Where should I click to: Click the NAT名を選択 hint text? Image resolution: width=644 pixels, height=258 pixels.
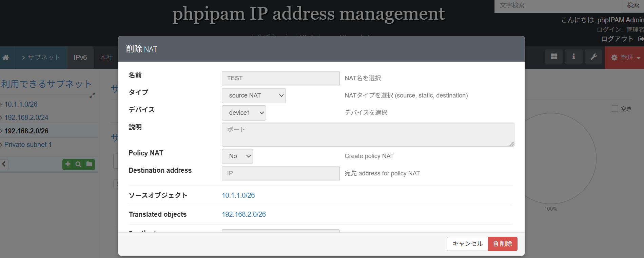pyautogui.click(x=363, y=78)
